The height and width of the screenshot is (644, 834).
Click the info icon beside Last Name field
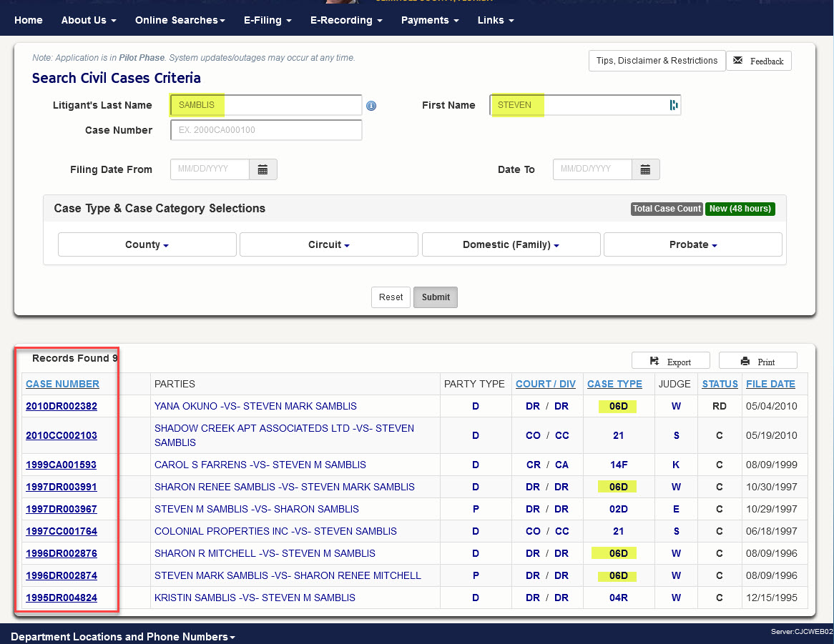click(371, 106)
